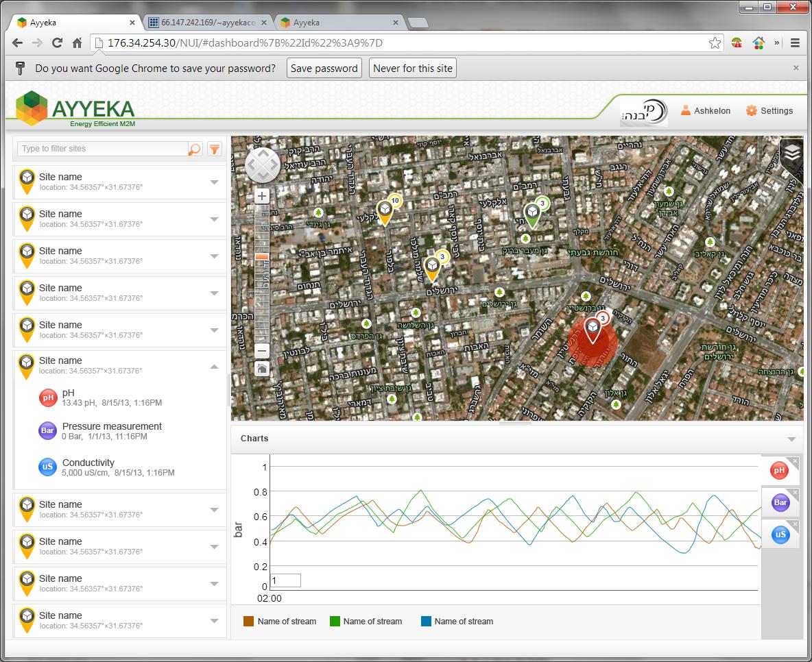Collapse the expanded Site name entry
This screenshot has width=812, height=662.
(215, 367)
